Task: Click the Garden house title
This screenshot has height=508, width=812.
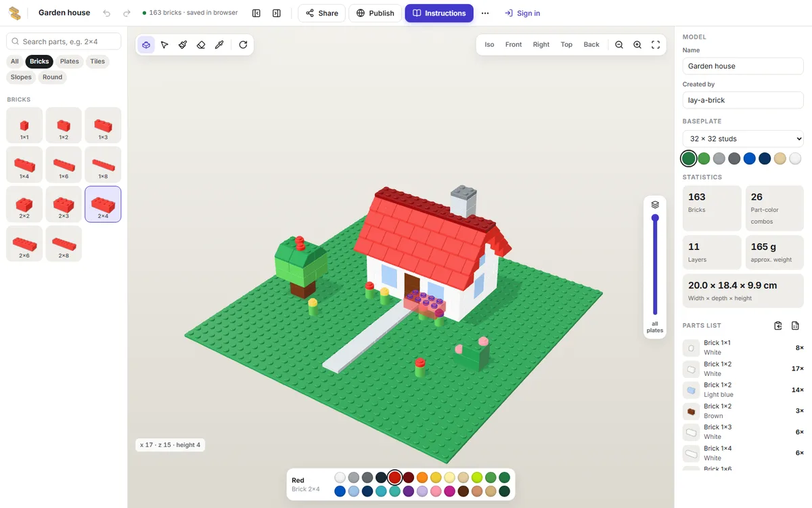Action: 64,13
